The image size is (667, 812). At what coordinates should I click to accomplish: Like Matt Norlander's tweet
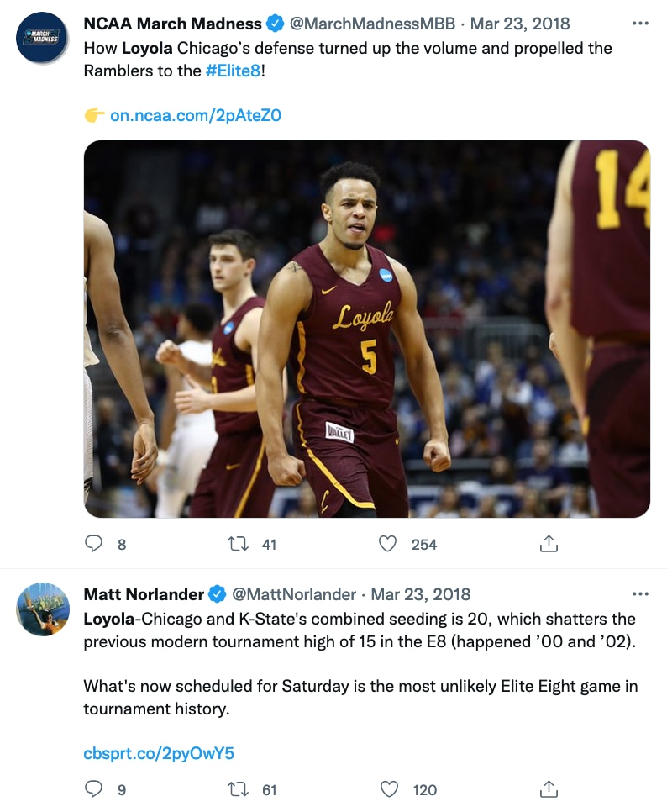[x=389, y=789]
